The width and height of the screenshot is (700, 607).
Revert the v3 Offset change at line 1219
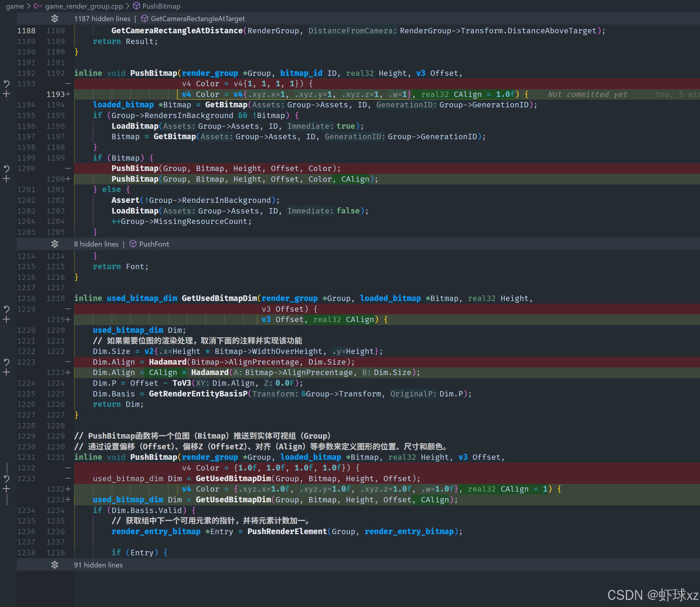click(7, 309)
